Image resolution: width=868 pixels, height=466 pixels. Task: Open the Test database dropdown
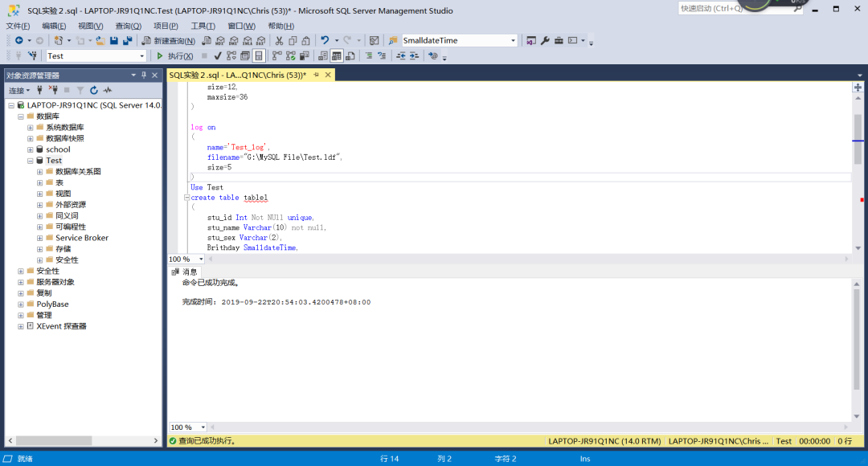pyautogui.click(x=141, y=56)
